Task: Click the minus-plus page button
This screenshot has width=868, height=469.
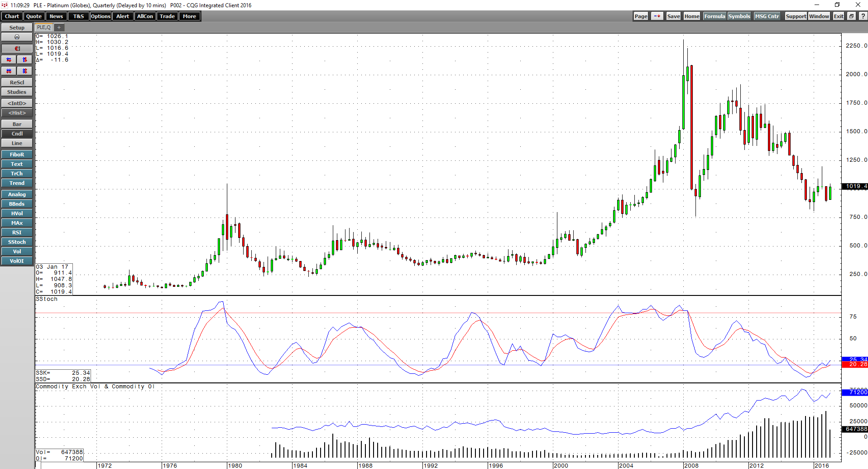Action: [x=657, y=16]
